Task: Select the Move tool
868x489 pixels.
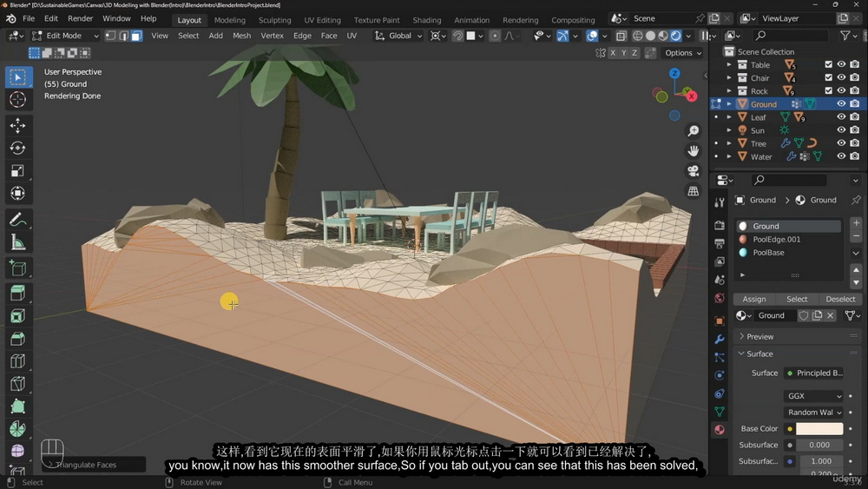Action: click(17, 125)
